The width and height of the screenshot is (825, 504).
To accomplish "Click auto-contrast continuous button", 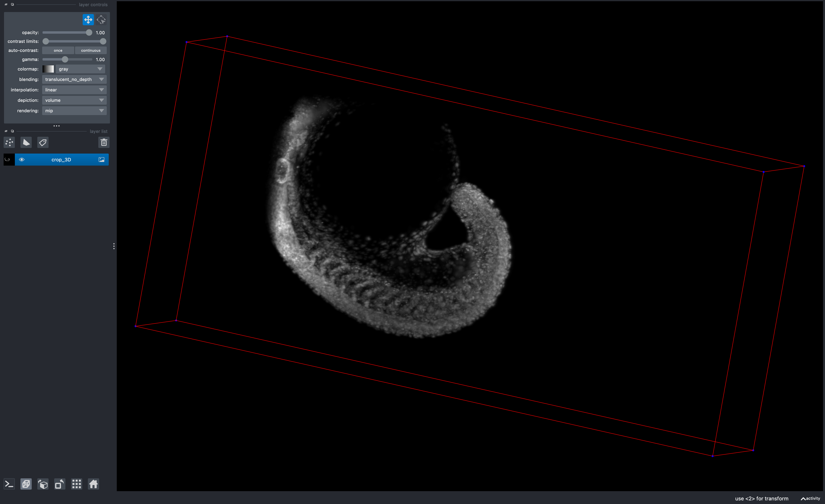I will [x=91, y=51].
